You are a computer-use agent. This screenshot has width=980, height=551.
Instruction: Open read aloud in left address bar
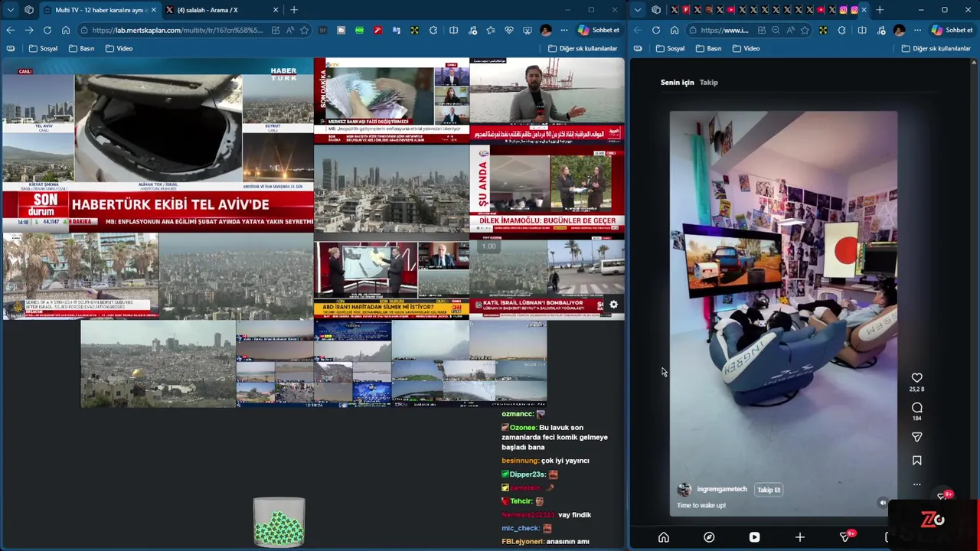(x=290, y=30)
